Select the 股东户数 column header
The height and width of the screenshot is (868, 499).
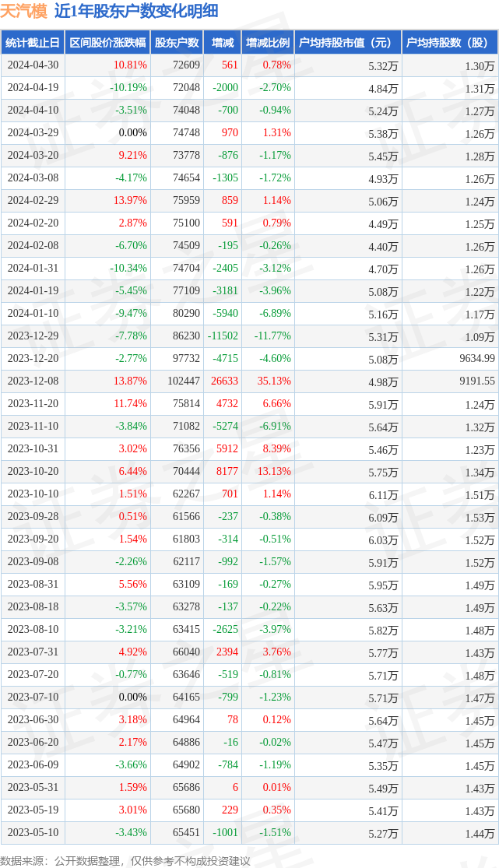pos(177,43)
